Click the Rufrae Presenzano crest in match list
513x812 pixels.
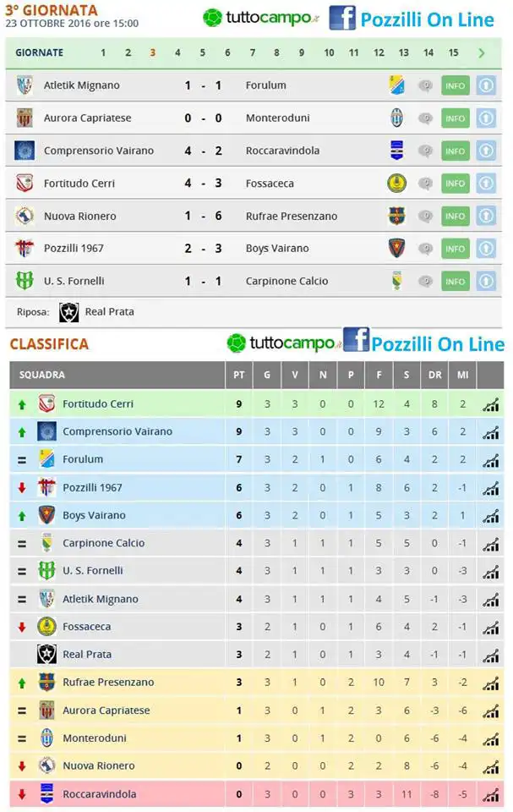click(396, 216)
